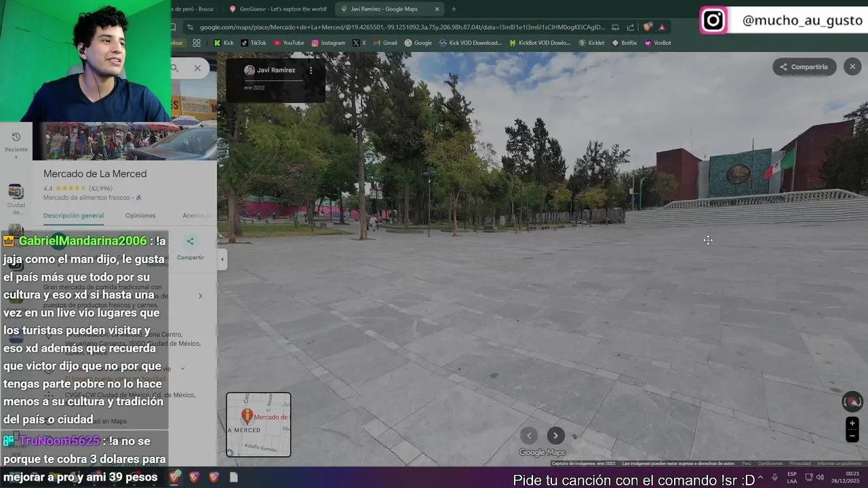Open a new browser tab
Image resolution: width=868 pixels, height=488 pixels.
point(454,9)
